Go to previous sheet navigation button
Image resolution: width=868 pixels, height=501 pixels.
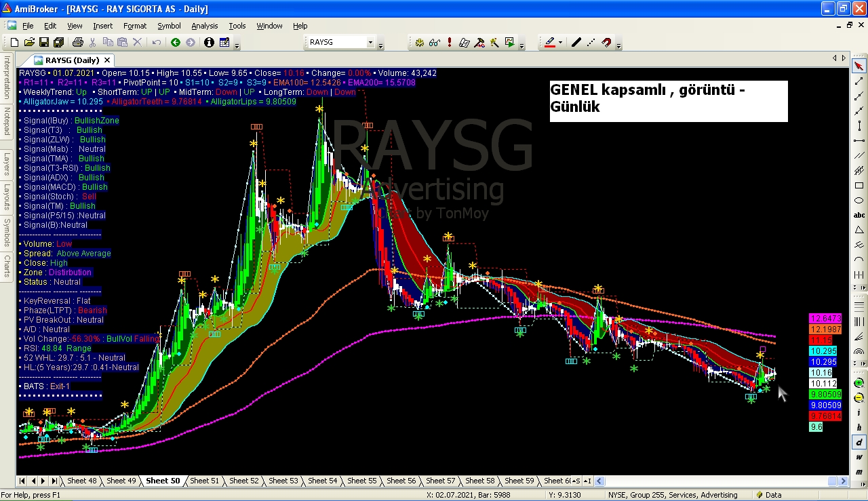33,481
